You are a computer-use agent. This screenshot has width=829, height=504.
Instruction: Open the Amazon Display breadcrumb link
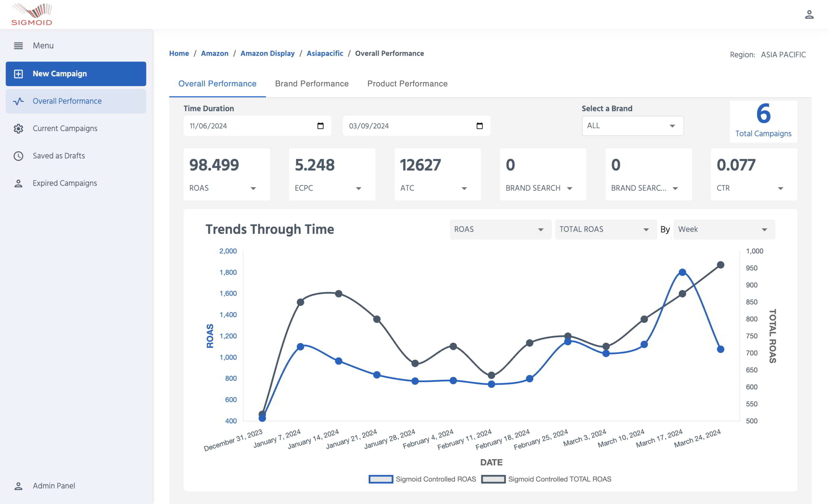coord(267,53)
